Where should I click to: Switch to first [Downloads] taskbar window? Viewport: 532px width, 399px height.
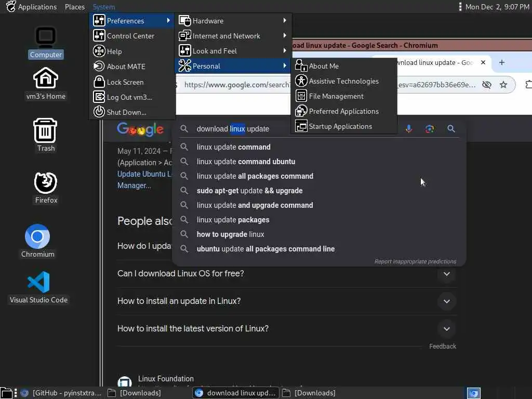click(x=135, y=393)
